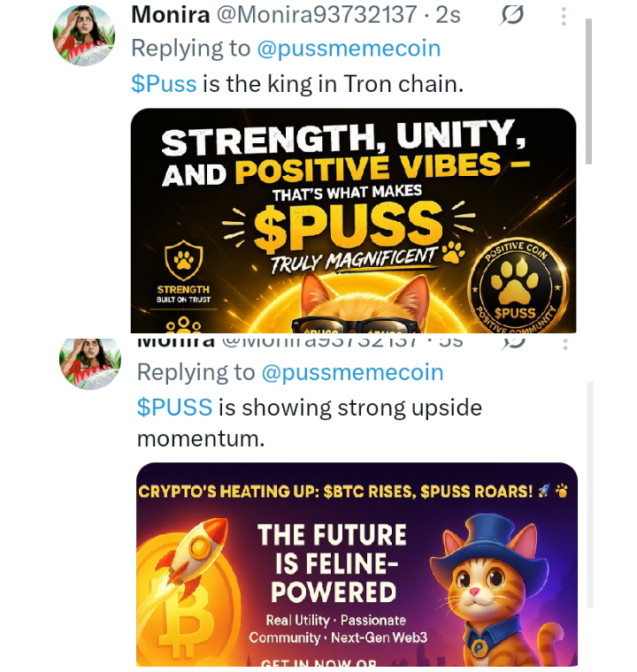Click the upper vertical scrollbar thumb
The width and height of the screenshot is (637, 672).
588,91
